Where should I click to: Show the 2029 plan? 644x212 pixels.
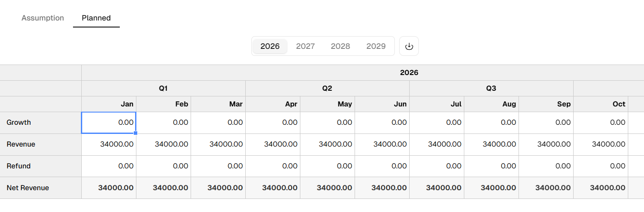376,46
